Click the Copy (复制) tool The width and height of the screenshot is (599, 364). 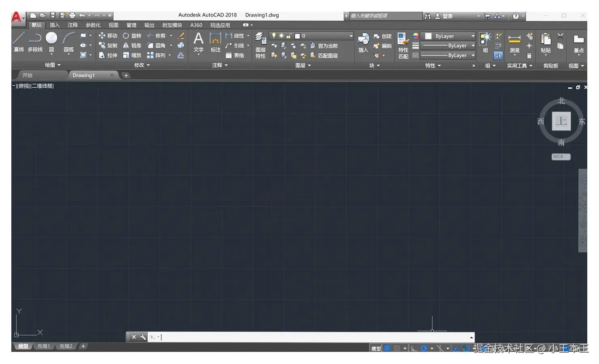coord(108,45)
